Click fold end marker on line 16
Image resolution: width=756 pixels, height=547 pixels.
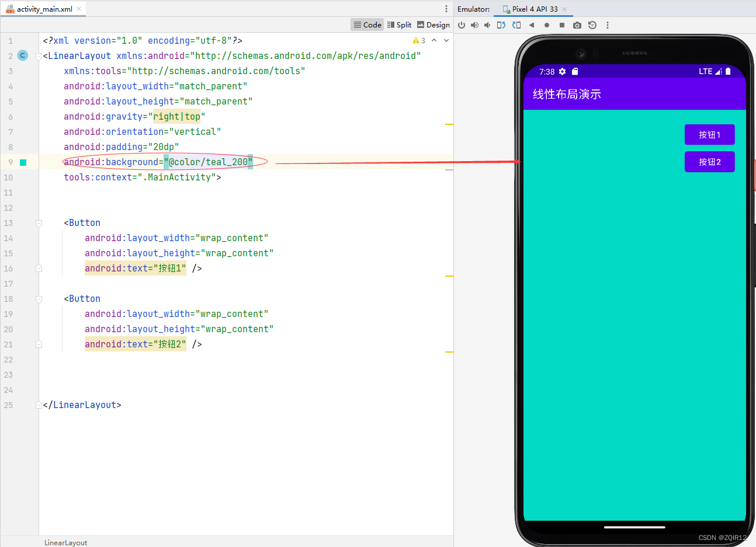click(39, 269)
